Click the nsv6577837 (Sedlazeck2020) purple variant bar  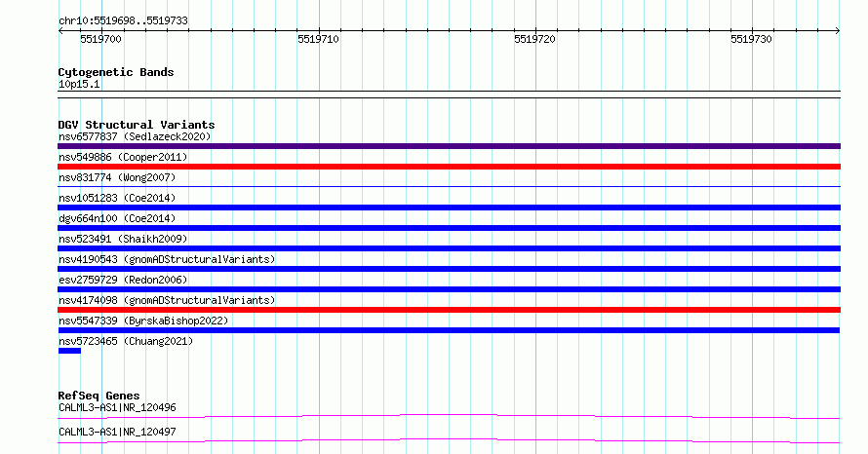(x=449, y=146)
